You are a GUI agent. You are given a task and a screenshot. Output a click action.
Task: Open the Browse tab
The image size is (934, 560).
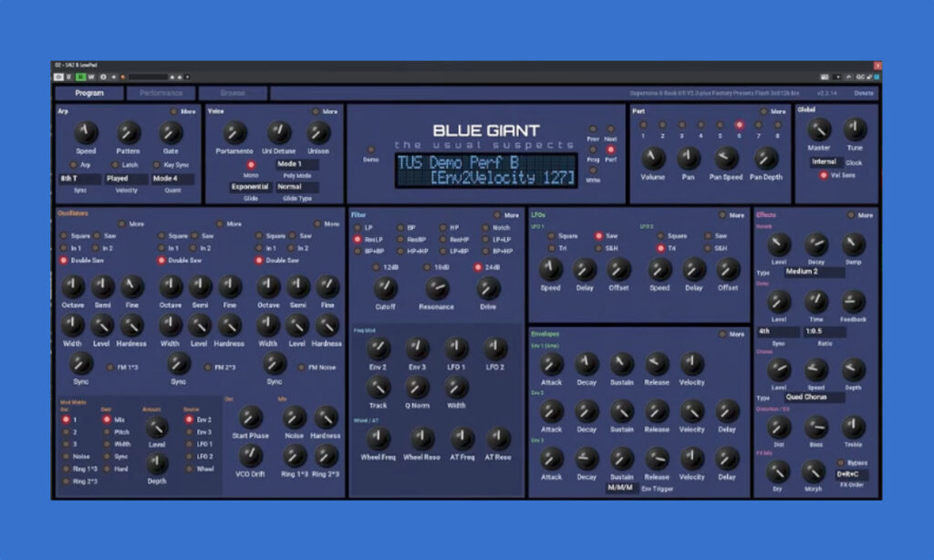pos(233,94)
